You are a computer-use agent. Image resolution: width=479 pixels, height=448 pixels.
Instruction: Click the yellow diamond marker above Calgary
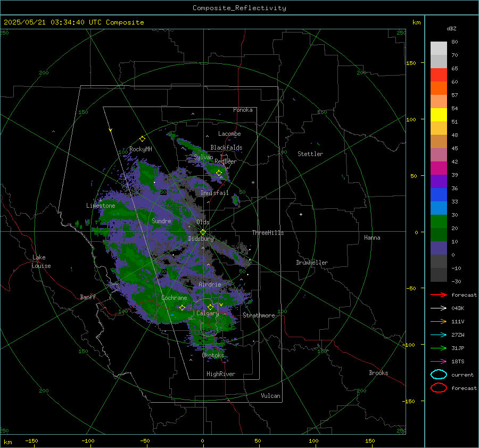click(210, 307)
